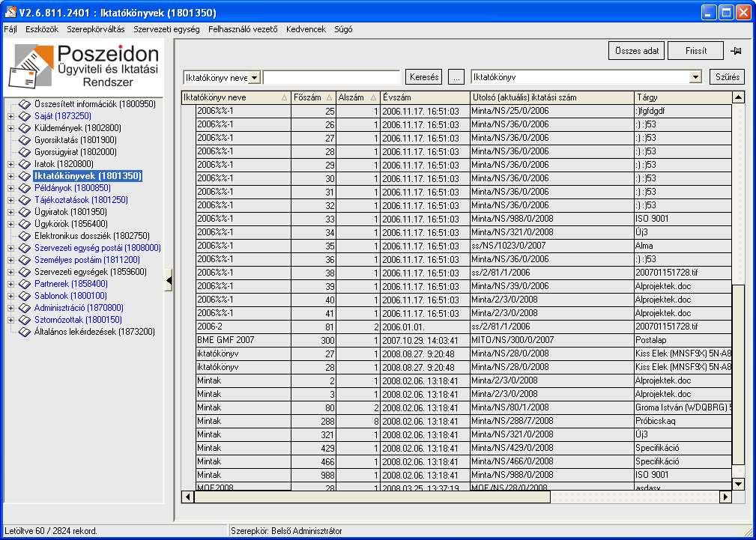Click the Próbicskaq subject cell

tap(683, 422)
